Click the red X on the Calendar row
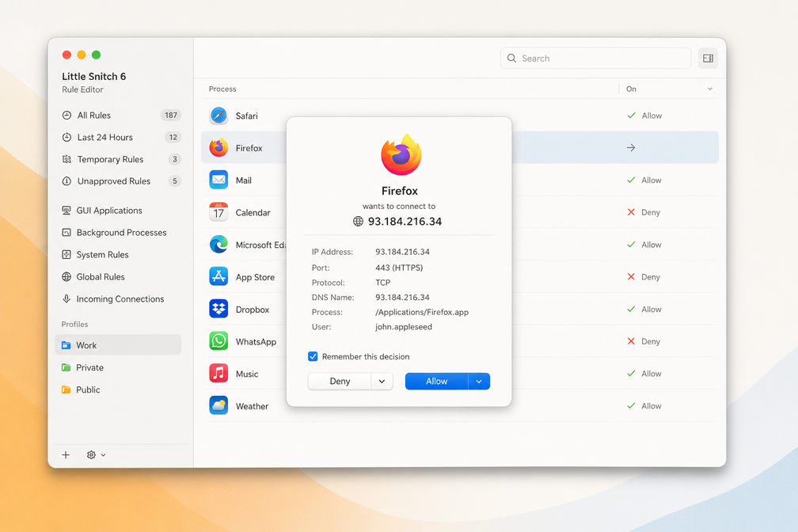 click(x=631, y=212)
